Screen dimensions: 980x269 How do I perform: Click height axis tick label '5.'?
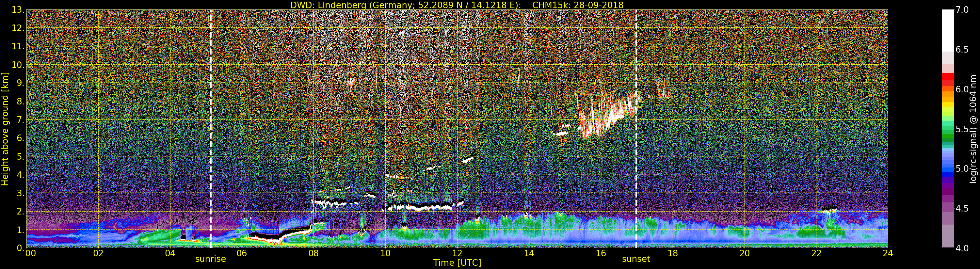tap(20, 156)
